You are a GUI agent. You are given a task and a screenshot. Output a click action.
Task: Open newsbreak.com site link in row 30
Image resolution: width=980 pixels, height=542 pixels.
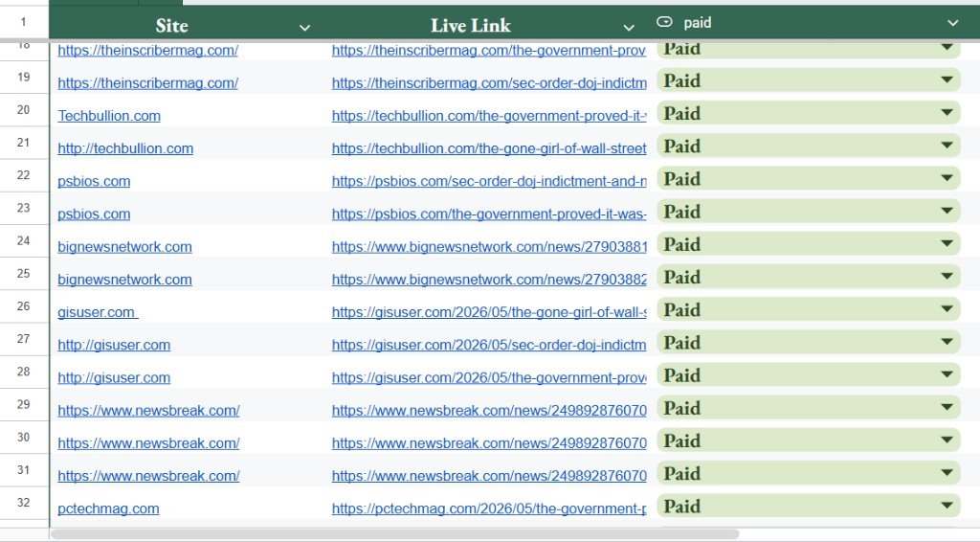tap(148, 443)
